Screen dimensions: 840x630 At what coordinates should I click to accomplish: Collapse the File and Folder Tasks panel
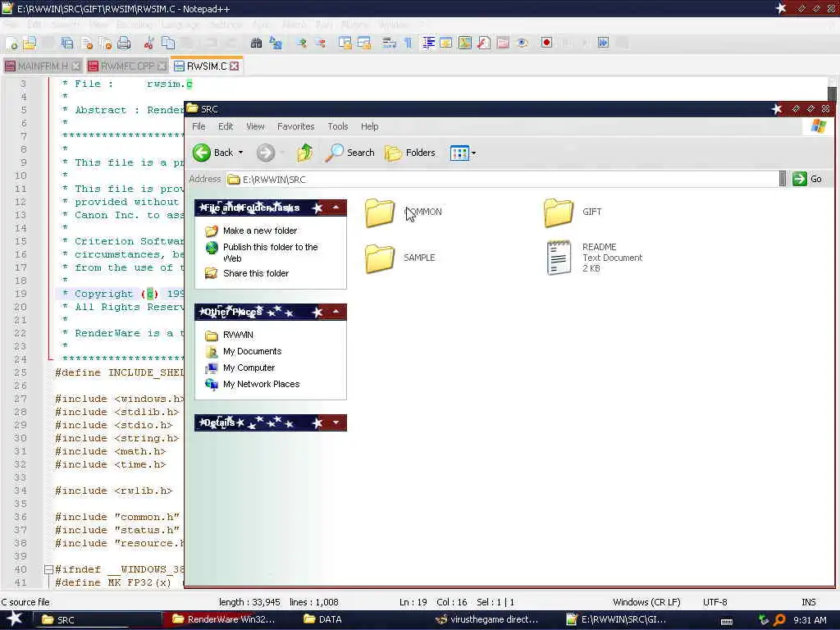pos(336,208)
